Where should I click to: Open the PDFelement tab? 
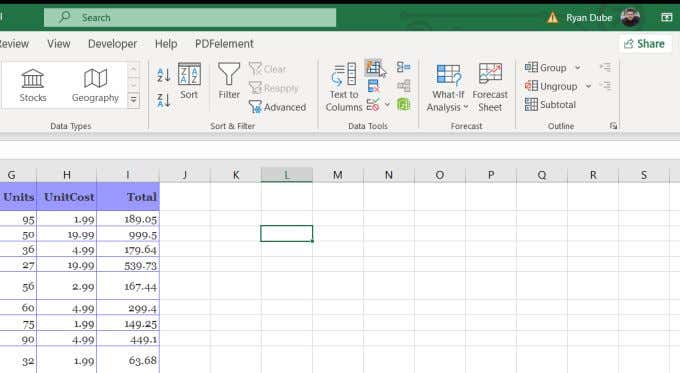pyautogui.click(x=224, y=44)
